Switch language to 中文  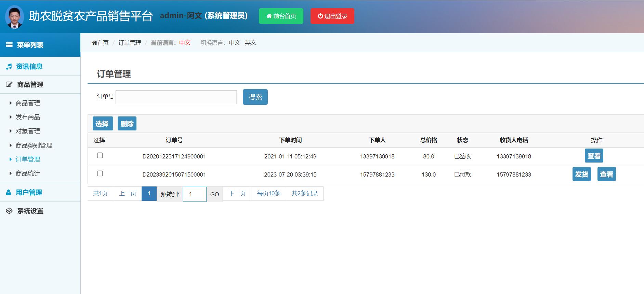[234, 43]
